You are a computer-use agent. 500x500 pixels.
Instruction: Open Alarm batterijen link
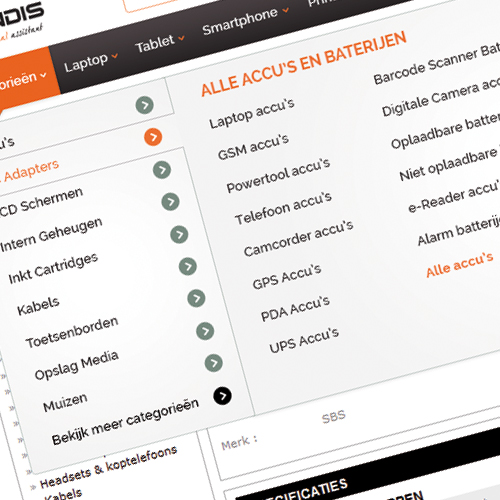(458, 231)
